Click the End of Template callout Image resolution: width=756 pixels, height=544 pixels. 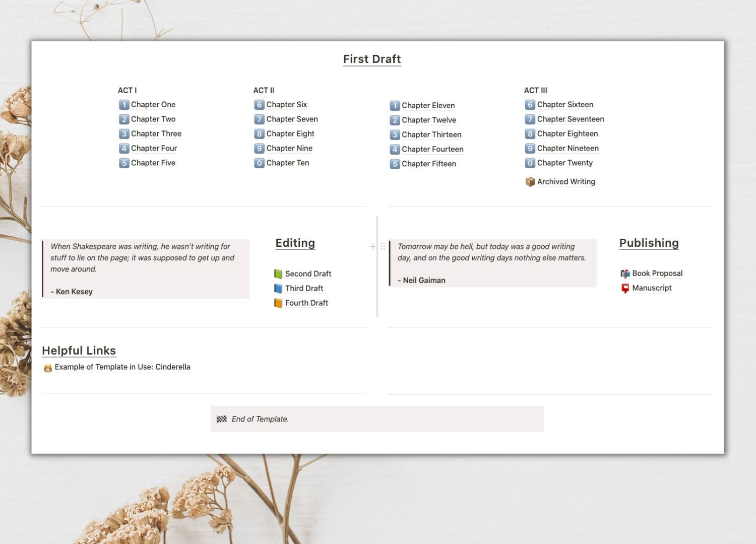coord(377,419)
